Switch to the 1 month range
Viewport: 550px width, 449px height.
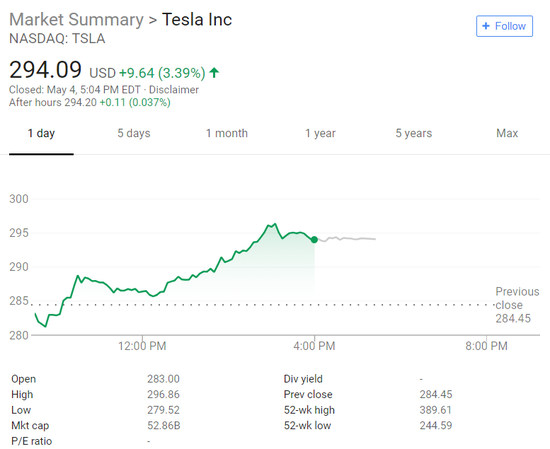227,133
